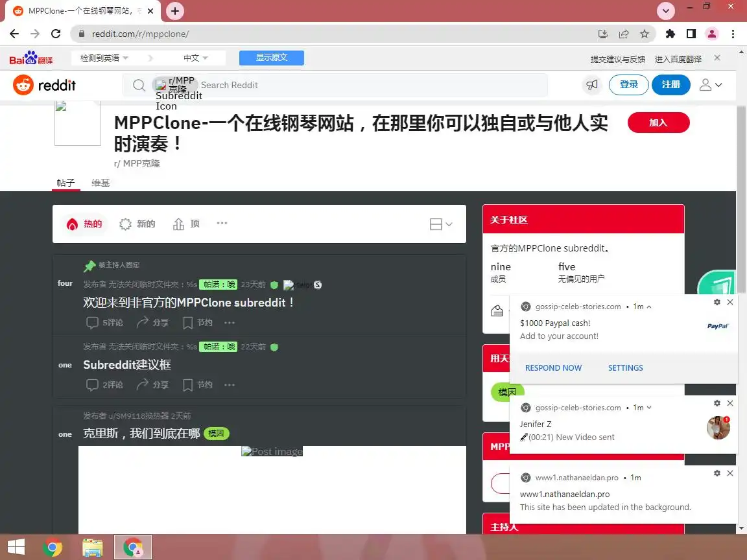Click the search magnifier icon

coord(139,86)
